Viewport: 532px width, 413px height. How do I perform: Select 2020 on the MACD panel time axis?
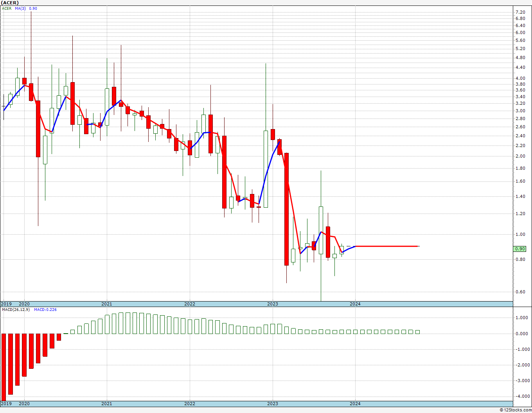click(x=24, y=404)
